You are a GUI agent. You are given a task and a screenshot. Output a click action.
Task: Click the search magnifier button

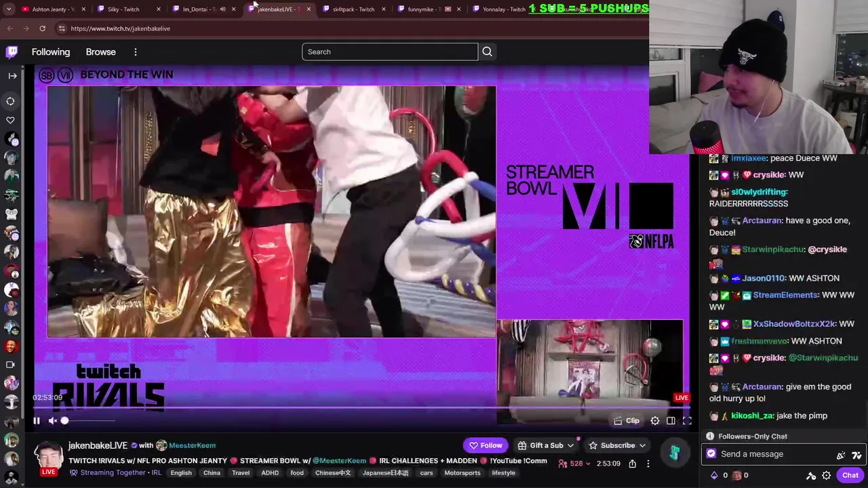(487, 52)
